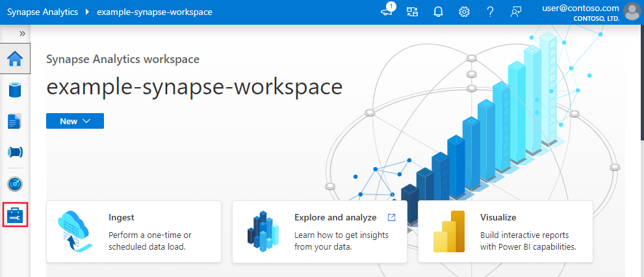Click the Synapse Analytics breadcrumb
This screenshot has height=277, width=644.
click(x=42, y=12)
